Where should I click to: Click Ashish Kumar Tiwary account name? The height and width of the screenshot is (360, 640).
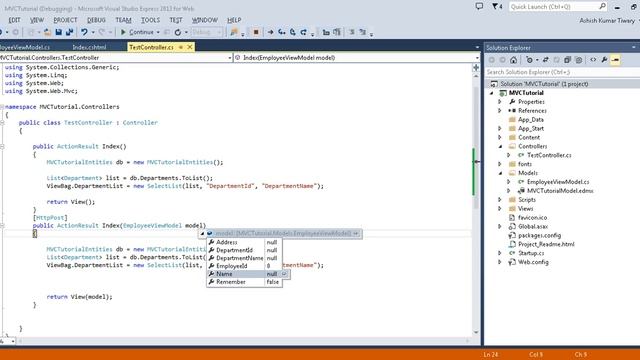(x=607, y=20)
